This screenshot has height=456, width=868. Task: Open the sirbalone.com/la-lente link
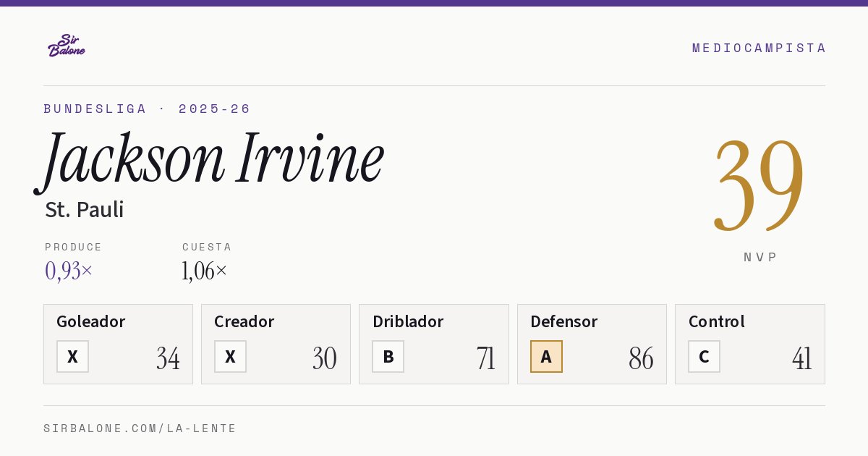140,428
